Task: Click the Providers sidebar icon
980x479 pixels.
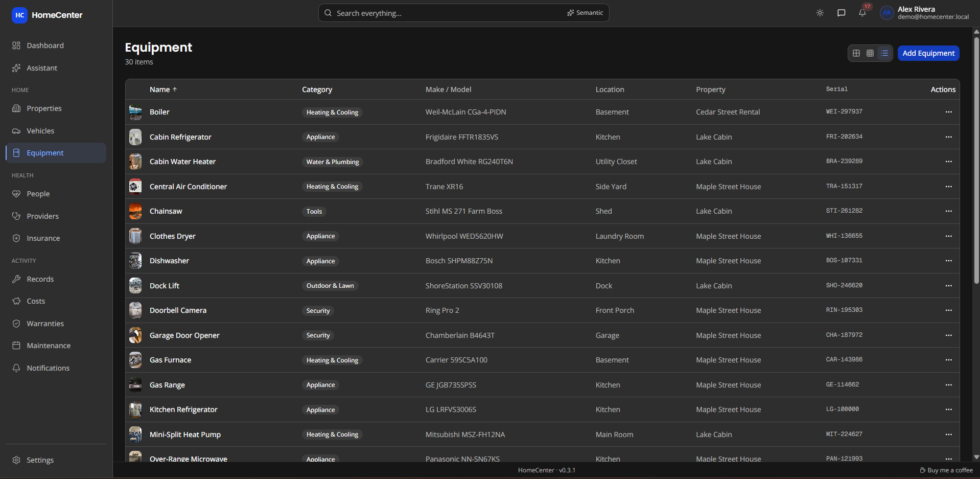Action: pos(16,216)
